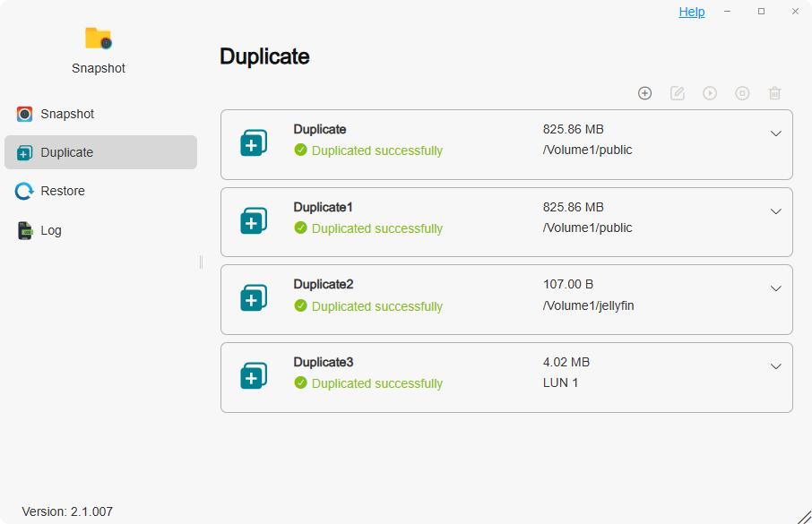Select the Restore sidebar icon
The image size is (812, 524).
[24, 191]
